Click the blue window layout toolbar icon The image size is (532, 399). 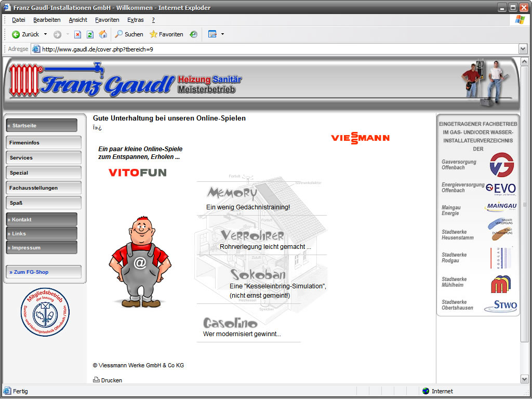click(x=212, y=34)
